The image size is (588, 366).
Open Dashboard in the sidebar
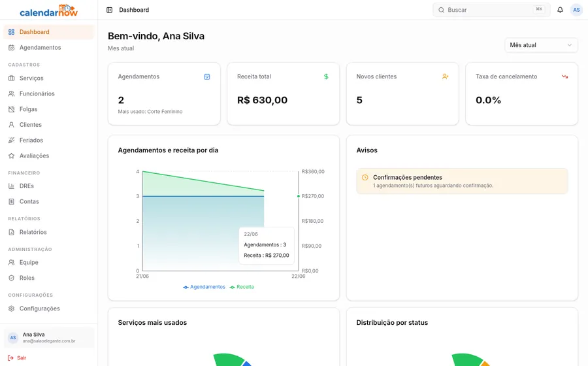pyautogui.click(x=49, y=32)
